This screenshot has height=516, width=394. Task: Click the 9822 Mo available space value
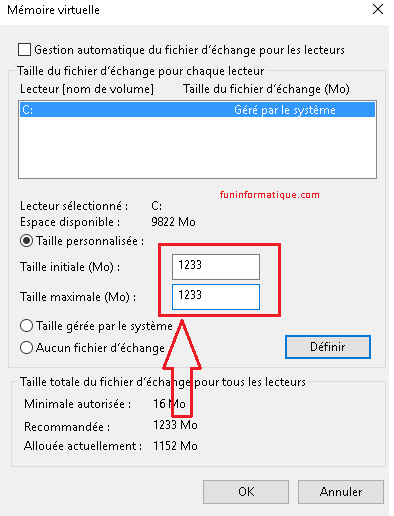click(173, 222)
